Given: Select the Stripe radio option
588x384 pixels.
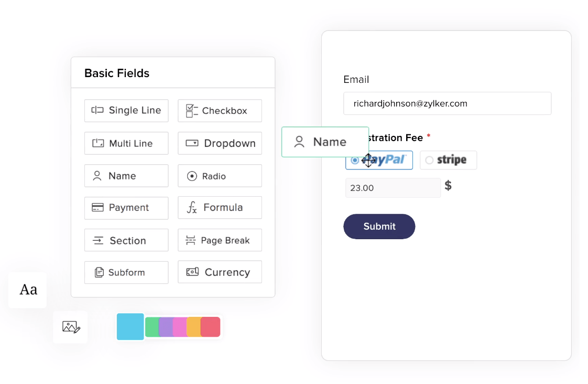Looking at the screenshot, I should (429, 160).
